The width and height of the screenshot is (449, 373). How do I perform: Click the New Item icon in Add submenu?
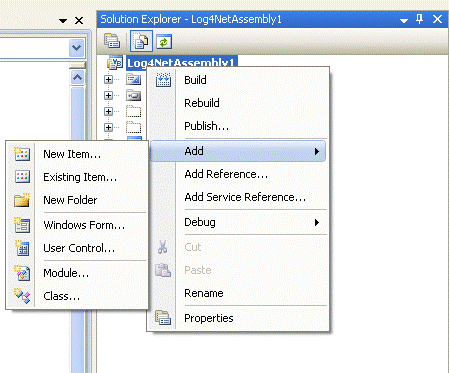[x=22, y=154]
